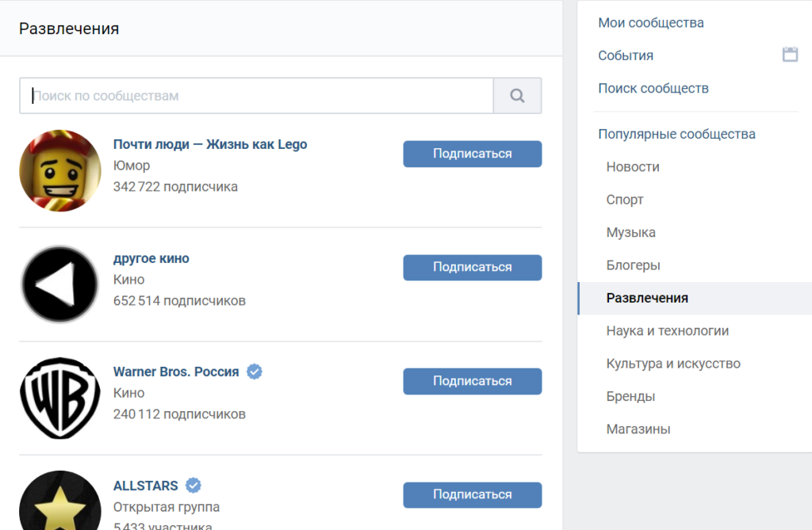The height and width of the screenshot is (530, 812).
Task: Choose the Музыка category
Action: tap(630, 232)
